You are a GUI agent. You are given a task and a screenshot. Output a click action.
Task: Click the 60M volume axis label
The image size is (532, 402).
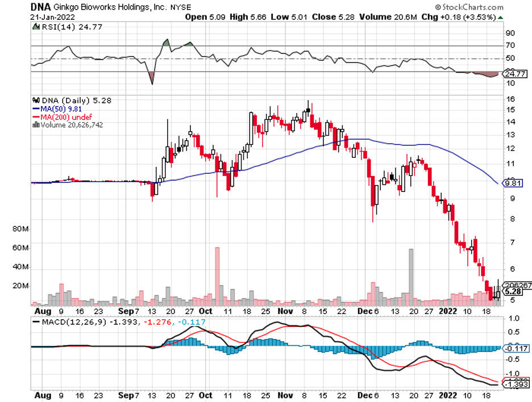[20, 248]
